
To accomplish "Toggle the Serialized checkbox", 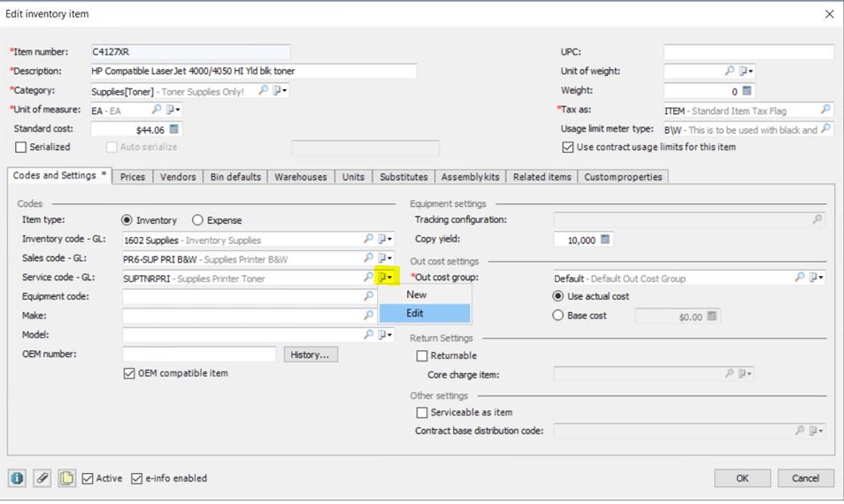I will pyautogui.click(x=21, y=148).
